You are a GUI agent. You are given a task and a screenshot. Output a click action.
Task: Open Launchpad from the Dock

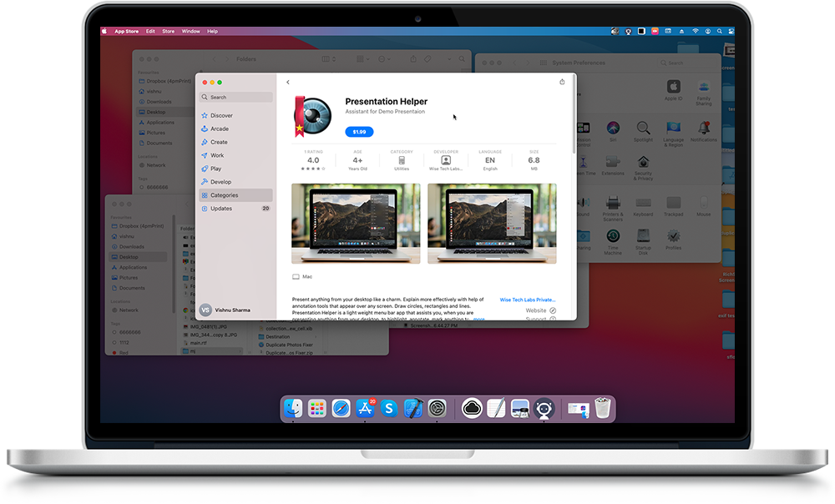[316, 409]
